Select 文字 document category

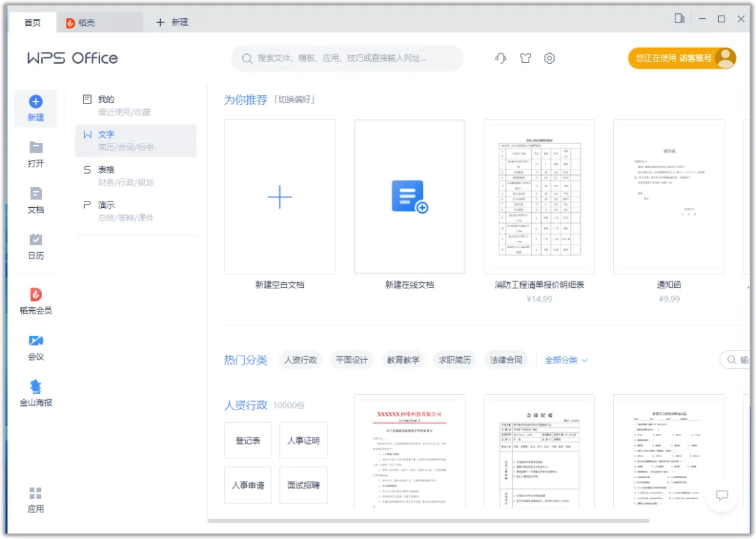136,141
